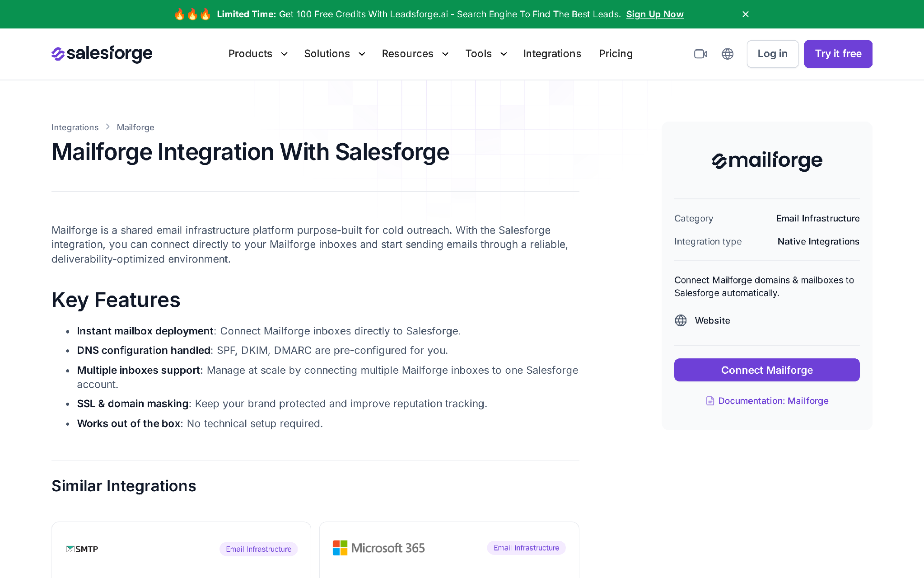Click 'Multiple inboxes support' bullet text
The width and height of the screenshot is (924, 578).
point(139,370)
